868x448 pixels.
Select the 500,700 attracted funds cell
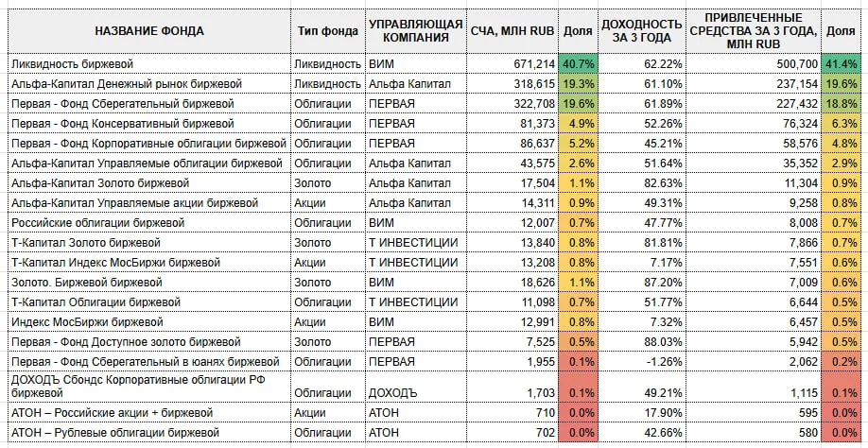click(754, 64)
